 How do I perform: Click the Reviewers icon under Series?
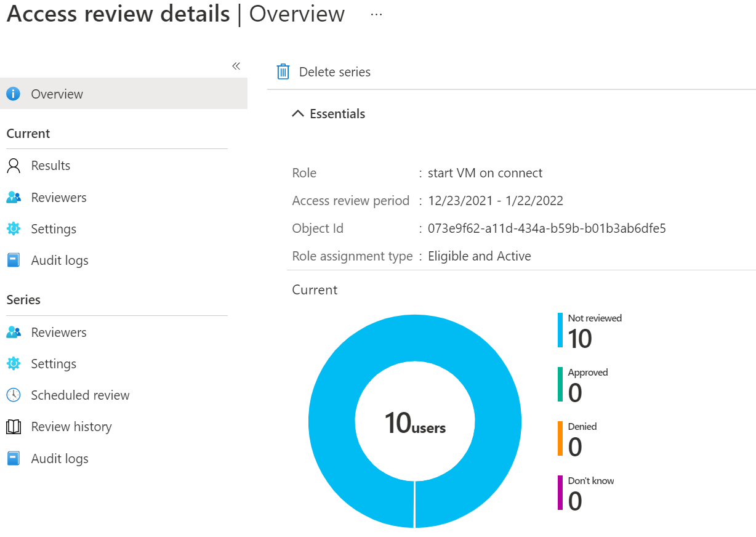click(14, 333)
